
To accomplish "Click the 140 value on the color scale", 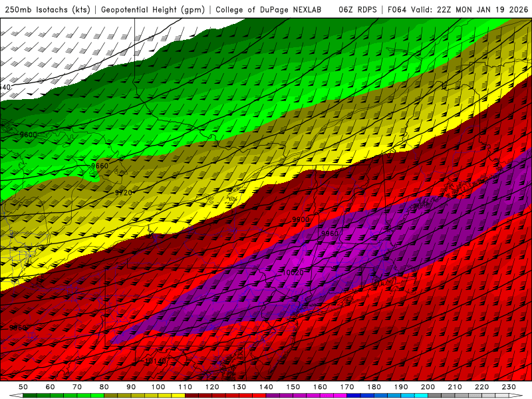I will tap(266, 387).
